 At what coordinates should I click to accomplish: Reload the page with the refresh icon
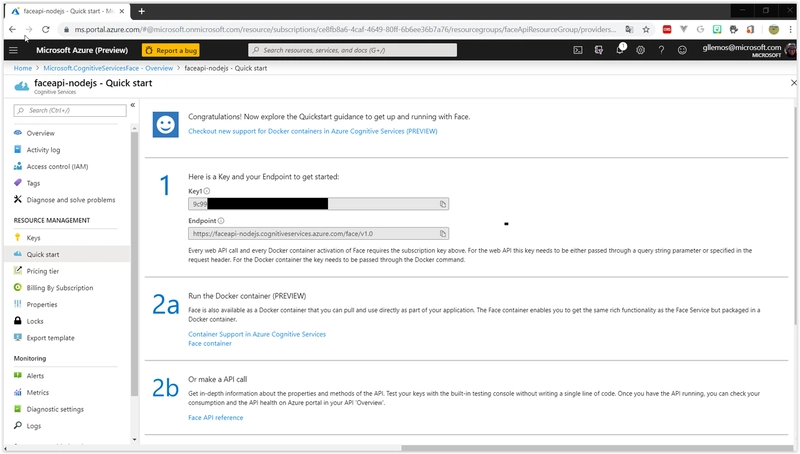tap(45, 30)
